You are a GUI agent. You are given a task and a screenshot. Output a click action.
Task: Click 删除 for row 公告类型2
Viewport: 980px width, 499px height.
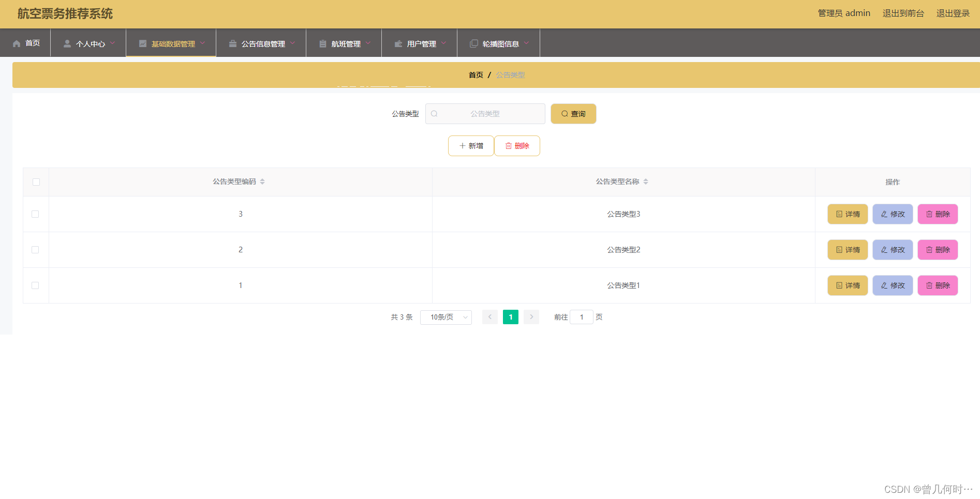point(938,250)
